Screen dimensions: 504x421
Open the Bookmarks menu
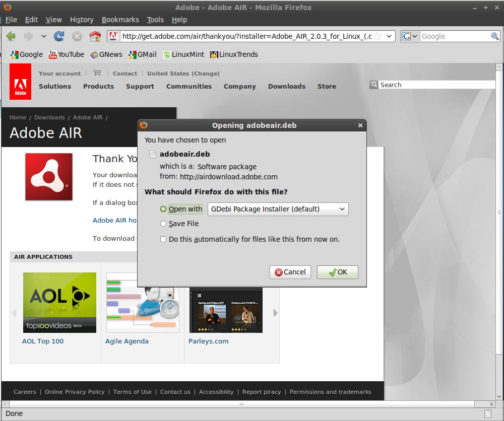(x=120, y=20)
